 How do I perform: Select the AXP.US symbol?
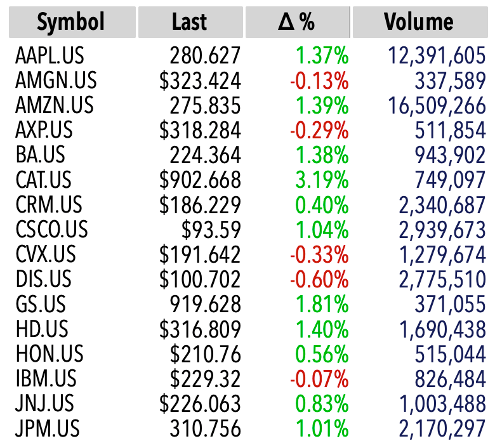click(x=44, y=130)
